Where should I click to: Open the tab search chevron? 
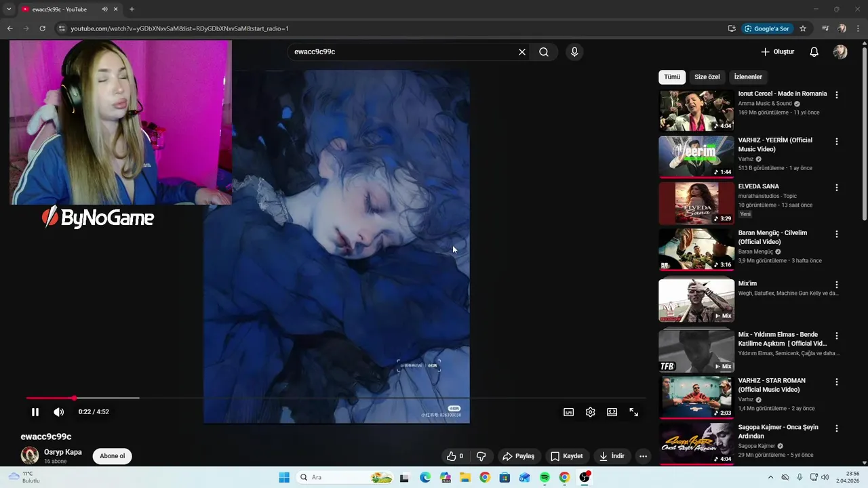coord(9,9)
